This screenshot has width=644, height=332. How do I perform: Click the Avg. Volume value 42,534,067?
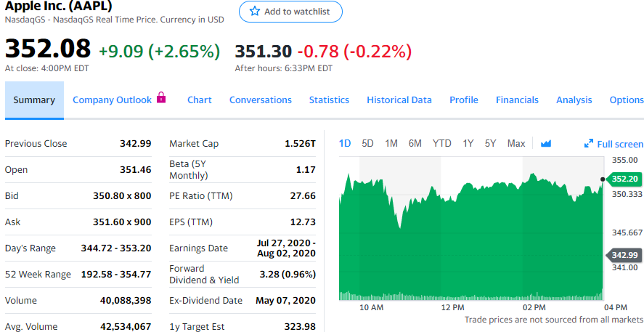126,327
